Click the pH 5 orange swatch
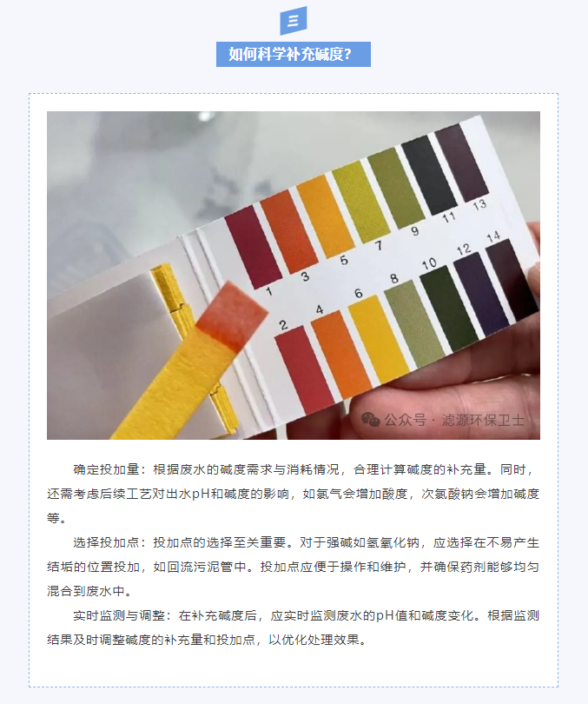 click(x=326, y=216)
